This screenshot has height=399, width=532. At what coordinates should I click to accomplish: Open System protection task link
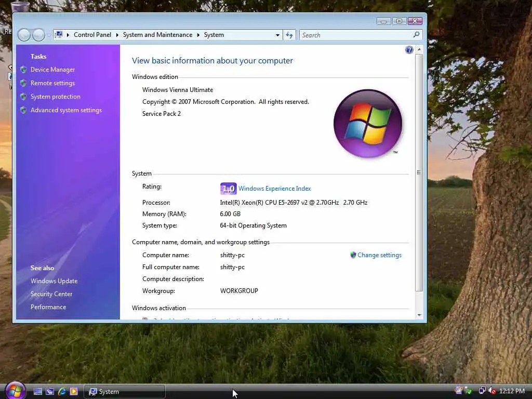click(55, 97)
